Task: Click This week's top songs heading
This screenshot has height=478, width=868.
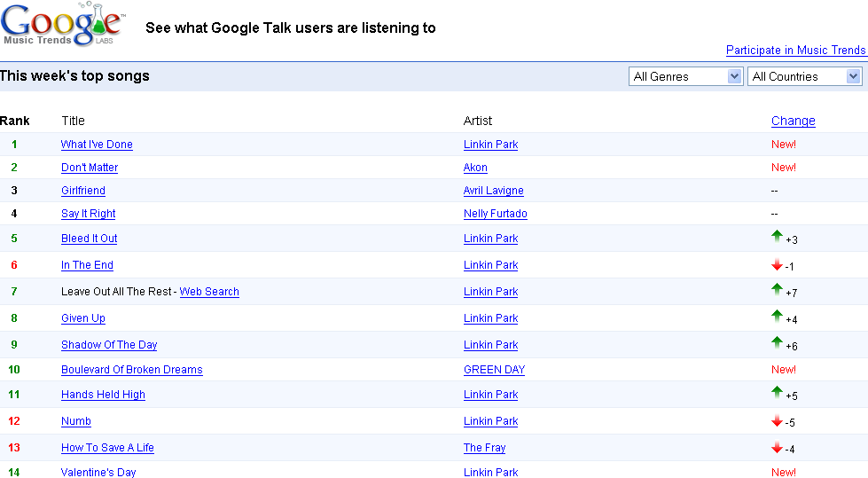Action: [74, 76]
